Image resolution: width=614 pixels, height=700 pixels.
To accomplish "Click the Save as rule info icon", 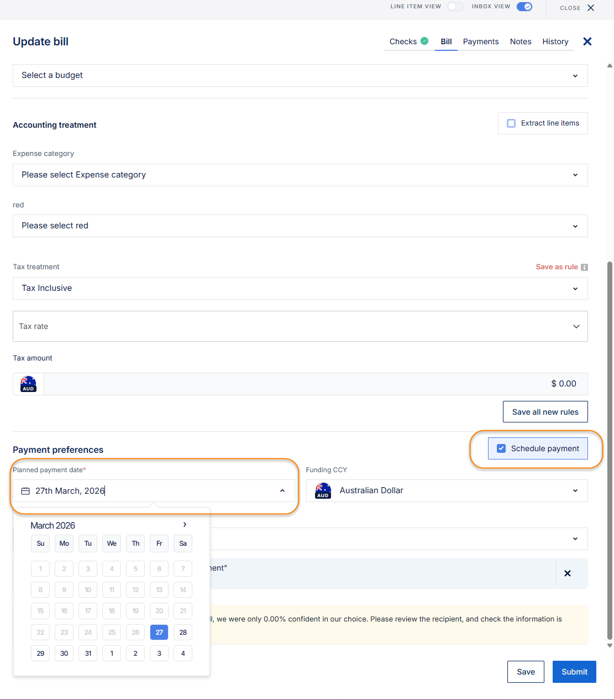I will coord(584,267).
